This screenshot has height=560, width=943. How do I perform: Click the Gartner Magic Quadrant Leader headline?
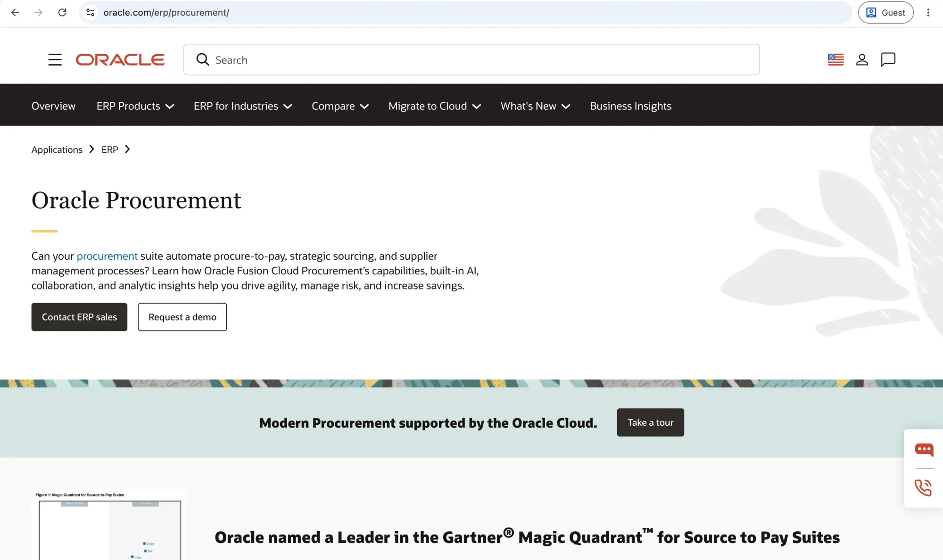[x=527, y=537]
